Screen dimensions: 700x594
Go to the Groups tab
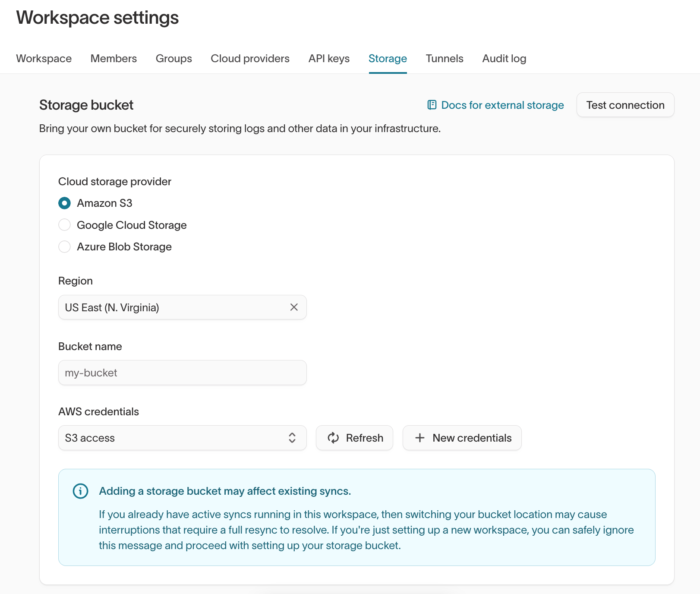(174, 59)
